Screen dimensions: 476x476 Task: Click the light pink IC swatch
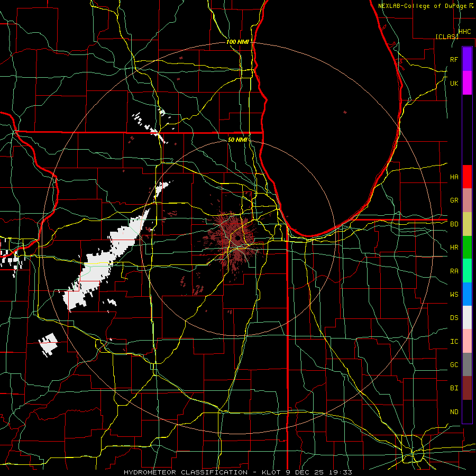467,341
